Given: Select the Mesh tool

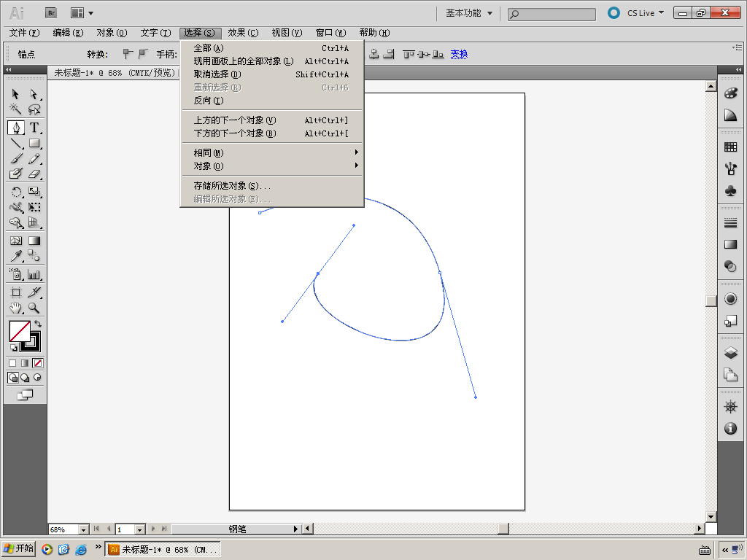Looking at the screenshot, I should tap(16, 241).
